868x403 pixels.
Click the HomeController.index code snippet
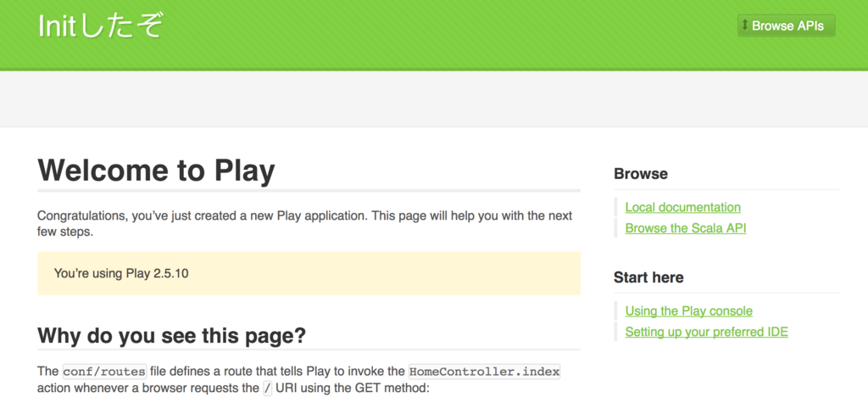pyautogui.click(x=484, y=372)
